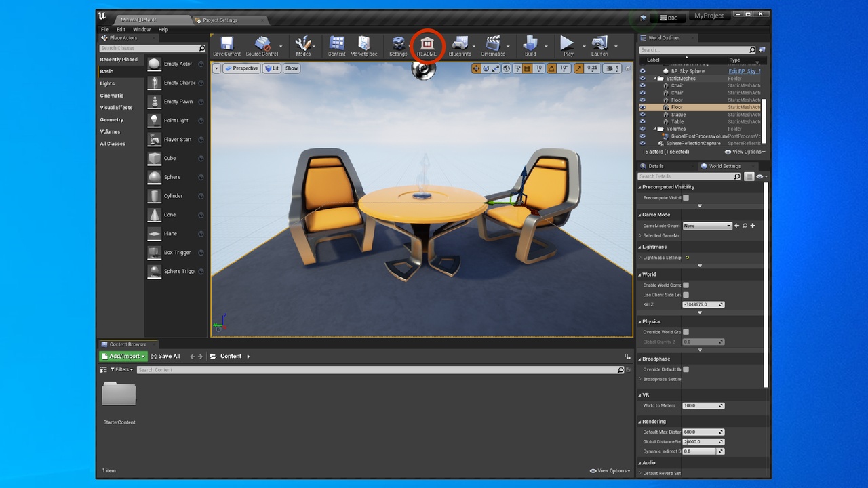This screenshot has height=488, width=868.
Task: Open the Blueprints toolbar icon
Action: pyautogui.click(x=459, y=46)
